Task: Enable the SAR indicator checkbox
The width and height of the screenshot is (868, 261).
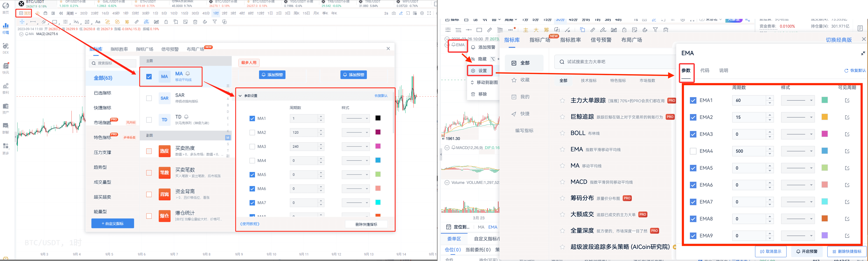Action: click(149, 98)
